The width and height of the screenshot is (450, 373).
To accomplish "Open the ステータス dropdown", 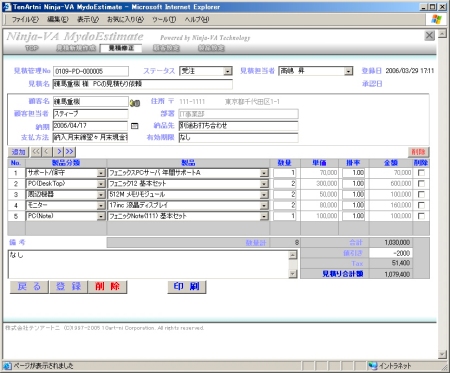I will point(228,71).
